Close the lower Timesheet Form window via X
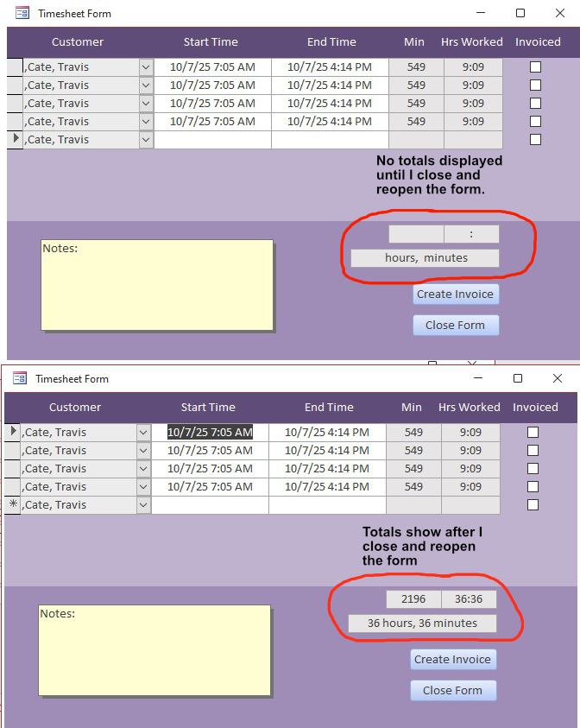The height and width of the screenshot is (728, 580). (558, 378)
